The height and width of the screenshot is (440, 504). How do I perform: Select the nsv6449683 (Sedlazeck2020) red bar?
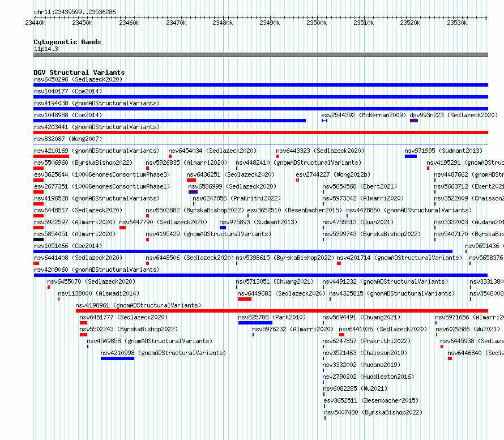245,299
